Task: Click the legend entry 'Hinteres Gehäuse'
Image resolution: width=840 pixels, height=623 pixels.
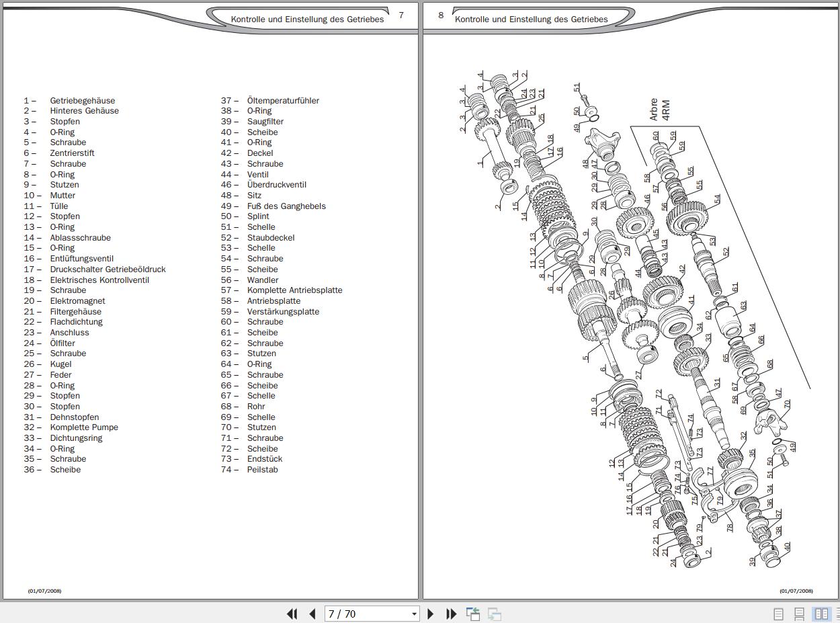Action: 84,111
